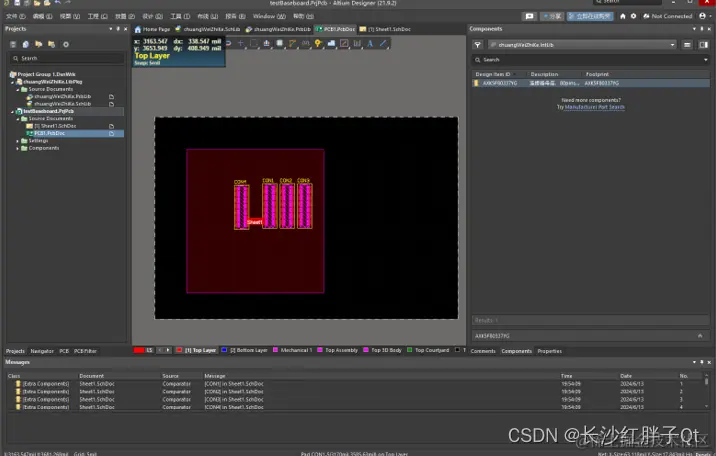Click the keepout region toolbar icon

click(x=344, y=43)
